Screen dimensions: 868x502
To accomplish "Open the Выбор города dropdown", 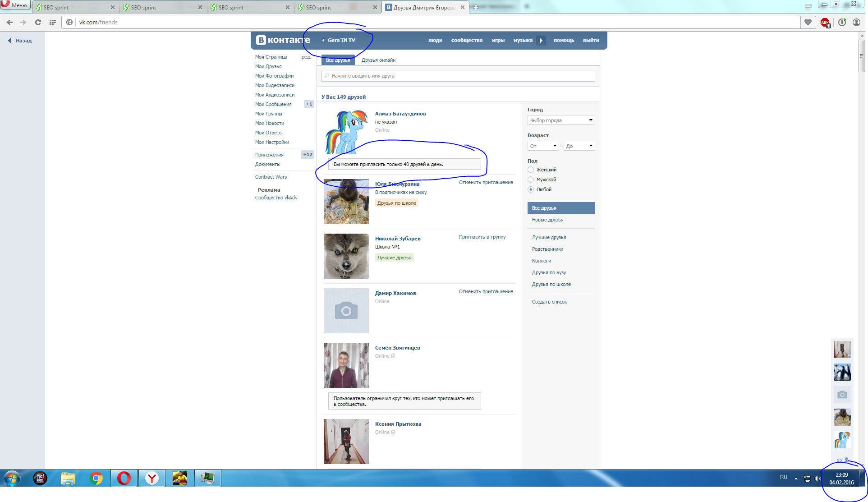I will (x=561, y=120).
